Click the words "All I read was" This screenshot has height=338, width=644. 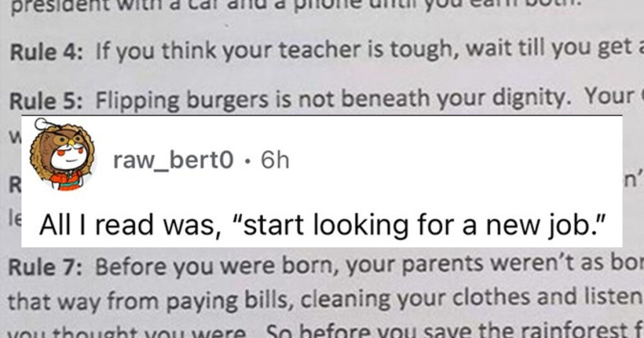click(x=127, y=225)
